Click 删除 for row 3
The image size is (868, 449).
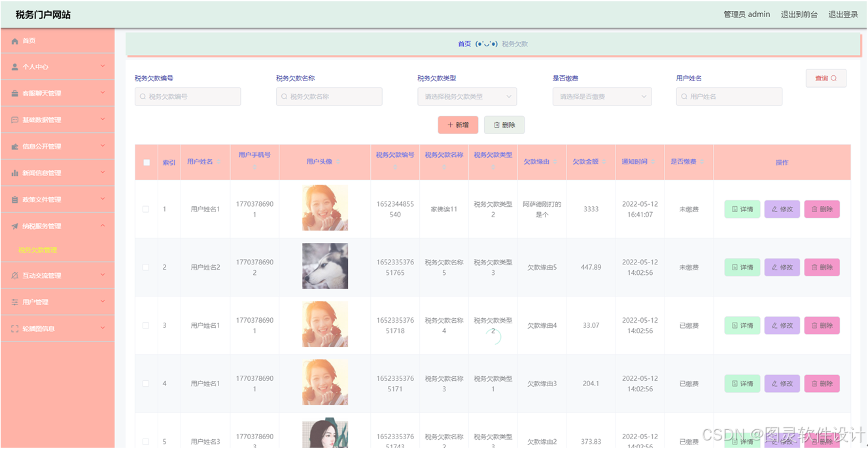pyautogui.click(x=822, y=325)
